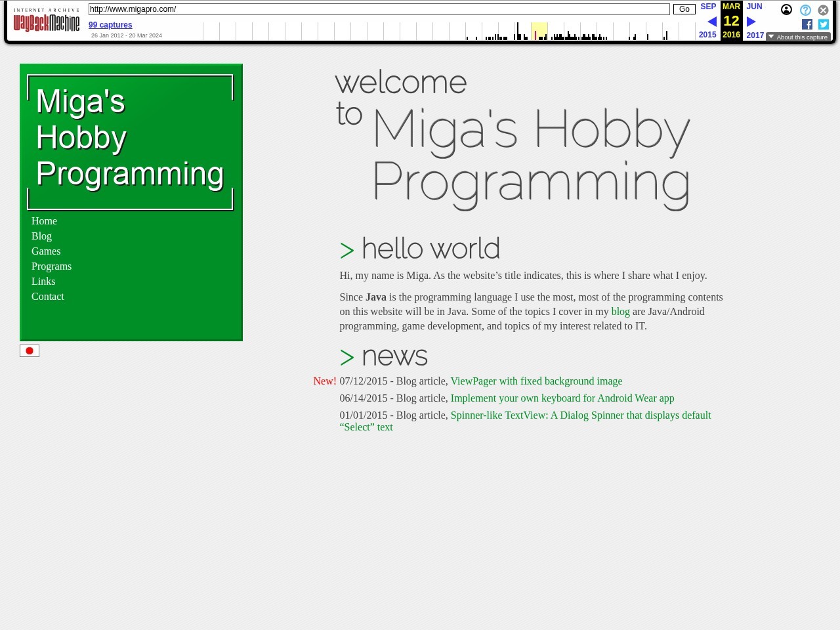Open the user account icon

coord(786,10)
